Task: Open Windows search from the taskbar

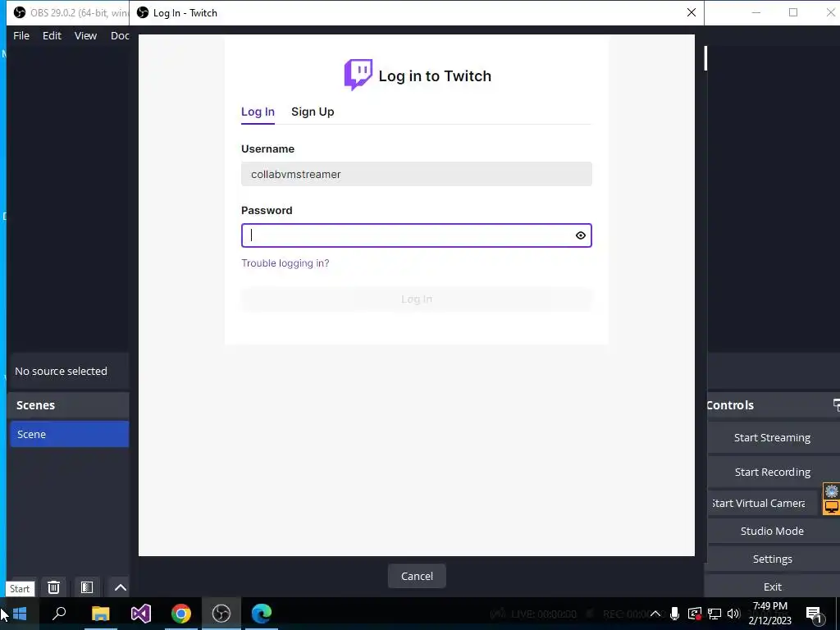Action: click(x=59, y=614)
